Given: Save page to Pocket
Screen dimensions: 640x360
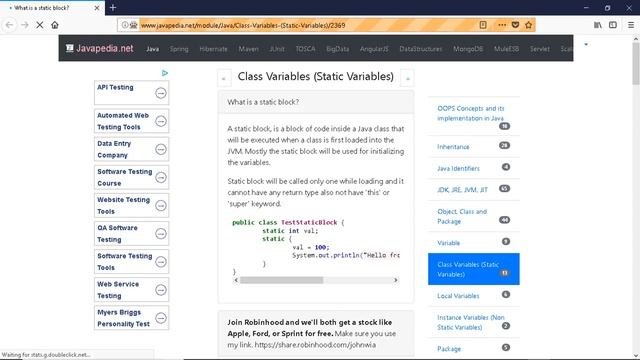Looking at the screenshot, I should click(x=515, y=25).
